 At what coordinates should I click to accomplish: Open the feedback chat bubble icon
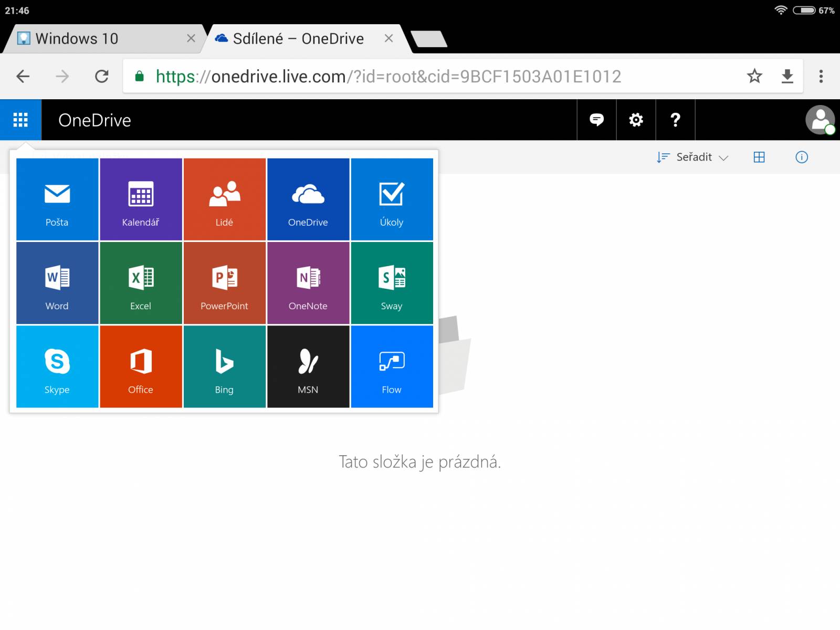(x=596, y=120)
